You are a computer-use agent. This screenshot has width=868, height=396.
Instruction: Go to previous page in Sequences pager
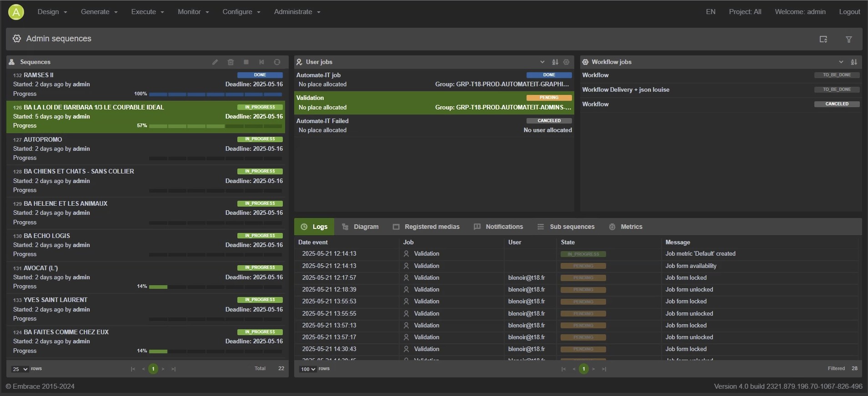coord(143,369)
